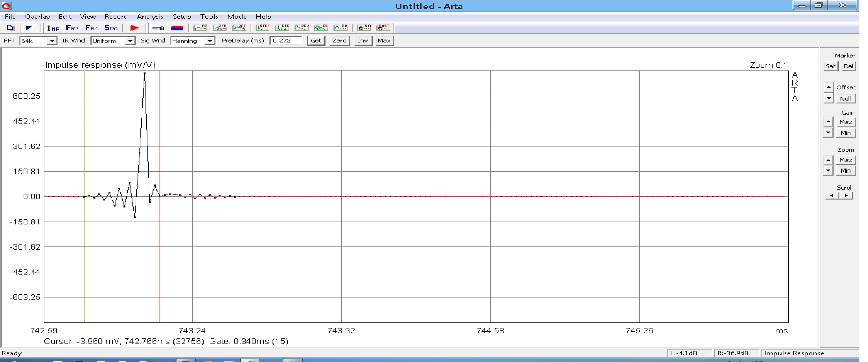Open the STEP response analysis icon

tap(263, 28)
